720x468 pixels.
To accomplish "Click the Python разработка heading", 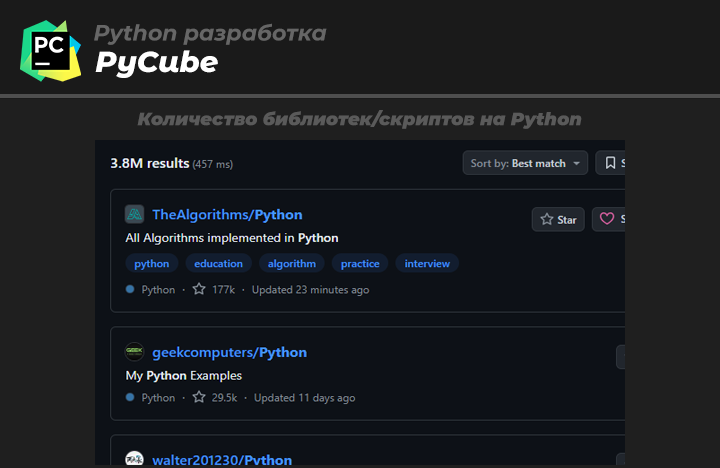I will pos(210,33).
